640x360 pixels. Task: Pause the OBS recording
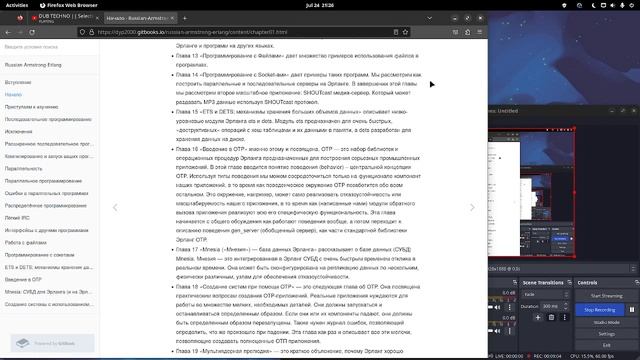pyautogui.click(x=632, y=310)
